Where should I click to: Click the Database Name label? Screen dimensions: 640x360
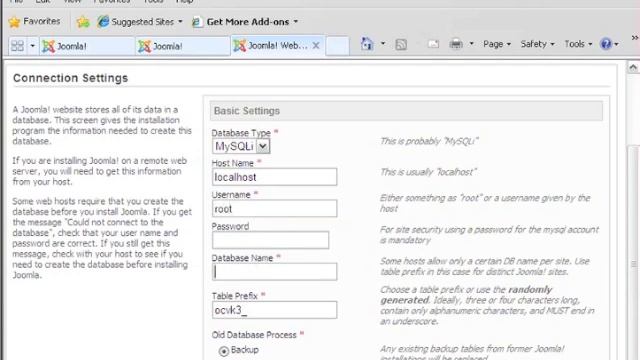click(242, 258)
